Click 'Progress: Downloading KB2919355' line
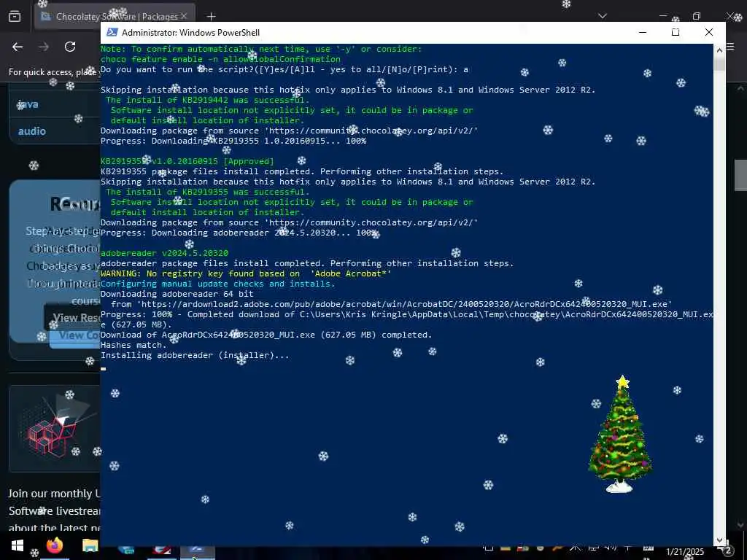747x560 pixels. (233, 141)
